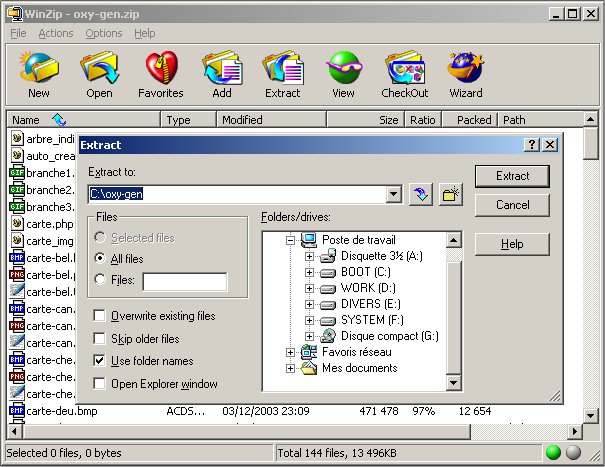Click the branche1 GIF file icon
This screenshot has height=467, width=605.
pos(17,172)
